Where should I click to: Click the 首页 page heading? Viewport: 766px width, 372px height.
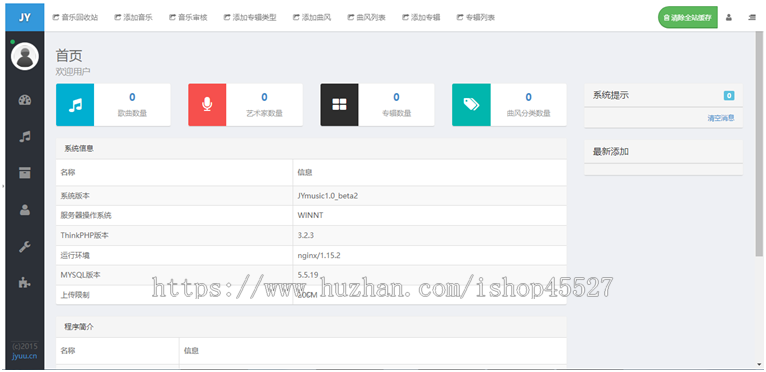click(69, 56)
